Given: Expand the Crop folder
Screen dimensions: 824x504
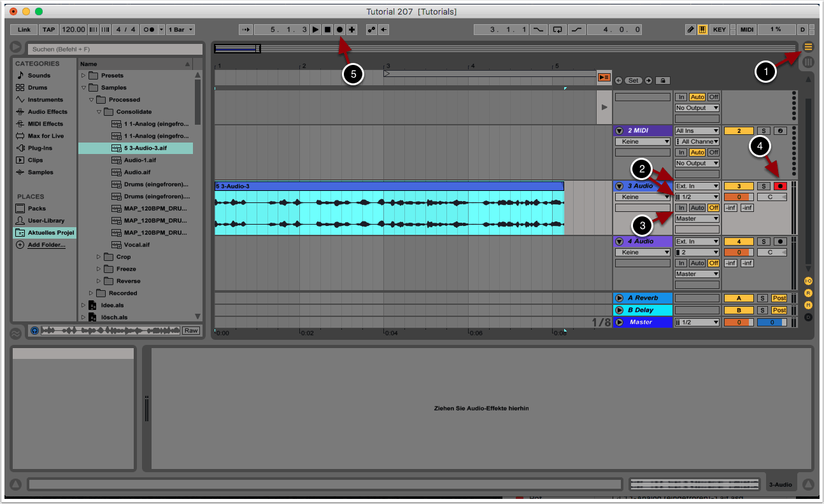Looking at the screenshot, I should pyautogui.click(x=99, y=257).
